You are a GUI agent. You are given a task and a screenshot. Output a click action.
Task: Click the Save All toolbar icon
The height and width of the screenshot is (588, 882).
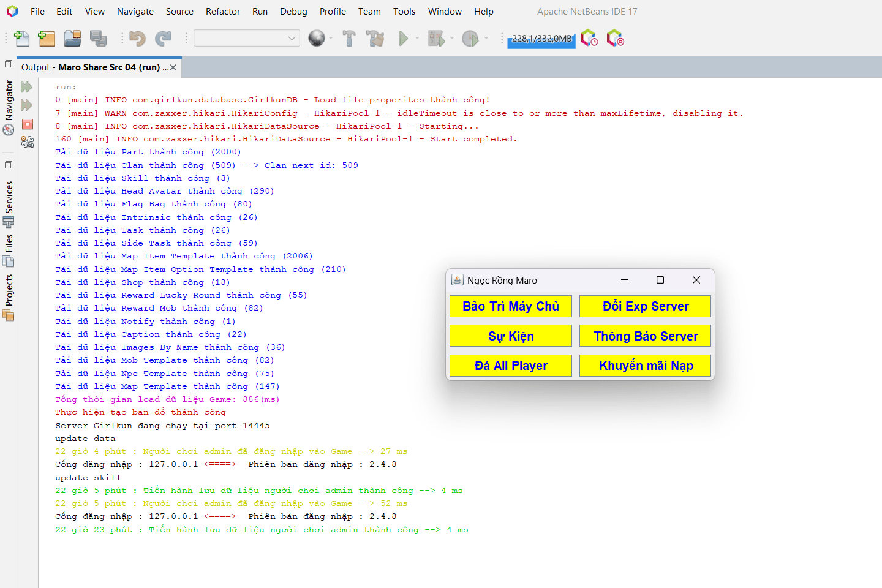tap(98, 39)
